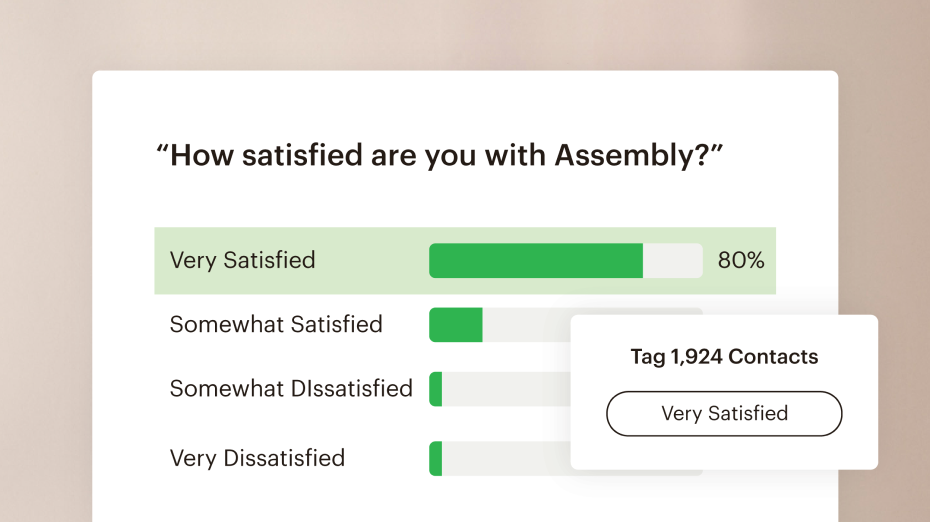Click the Tag 1,924 Contacts heading

click(x=724, y=356)
